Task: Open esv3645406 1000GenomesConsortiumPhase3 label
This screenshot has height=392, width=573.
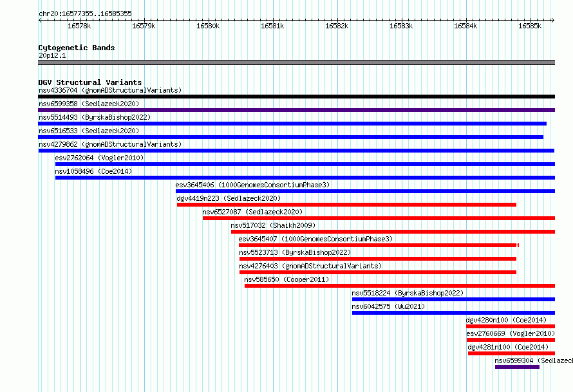Action: pyautogui.click(x=252, y=185)
